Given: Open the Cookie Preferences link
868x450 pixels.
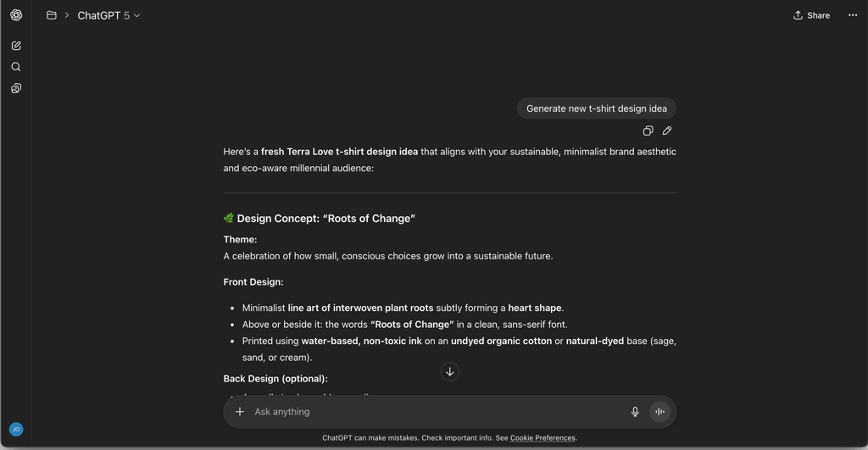Looking at the screenshot, I should (x=542, y=438).
